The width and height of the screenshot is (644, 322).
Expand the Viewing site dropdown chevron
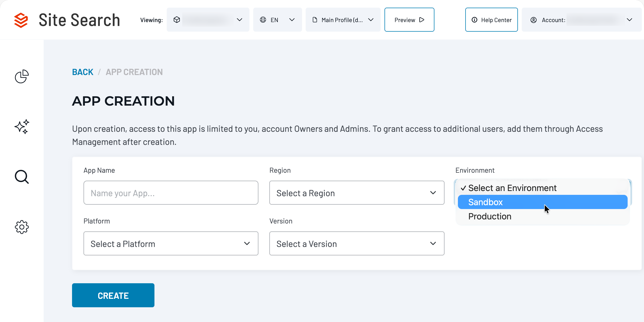point(240,20)
